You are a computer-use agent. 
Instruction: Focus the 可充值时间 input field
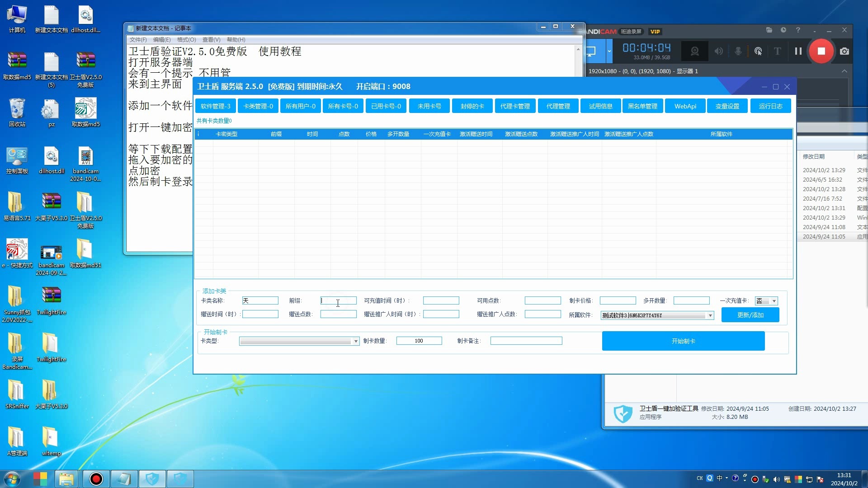pos(441,300)
